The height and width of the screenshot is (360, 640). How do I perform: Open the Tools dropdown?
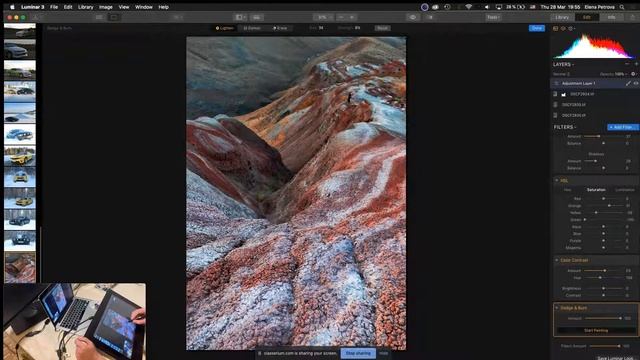pos(493,17)
